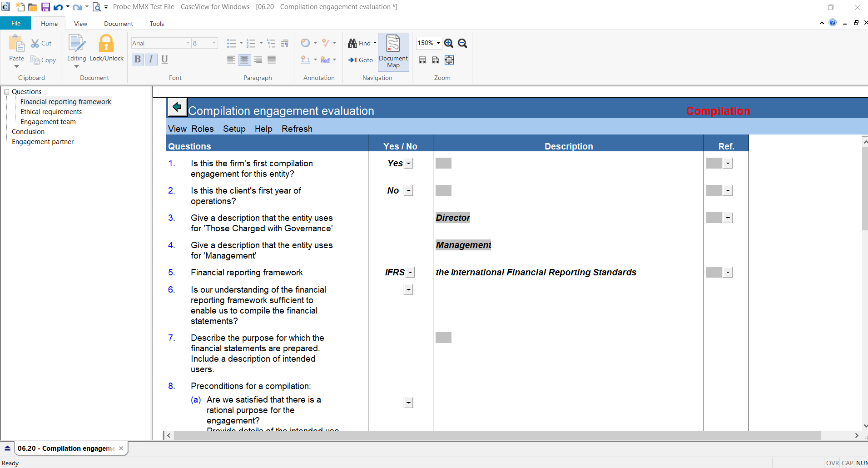Click the Refresh link in document menu
The image size is (868, 468).
click(297, 129)
